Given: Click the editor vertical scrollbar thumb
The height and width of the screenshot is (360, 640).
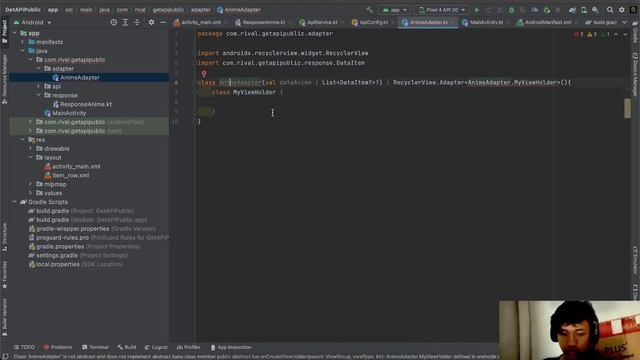Looking at the screenshot, I should pos(627,108).
